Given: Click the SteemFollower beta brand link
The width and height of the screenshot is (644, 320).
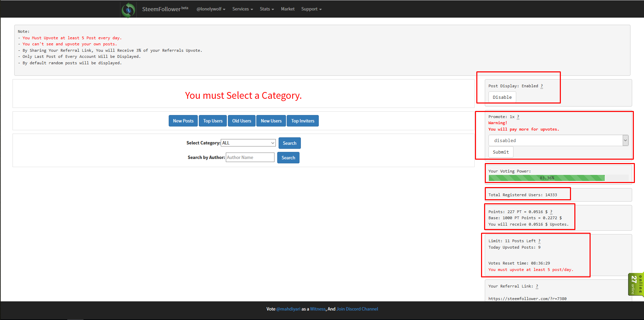Looking at the screenshot, I should tap(165, 9).
